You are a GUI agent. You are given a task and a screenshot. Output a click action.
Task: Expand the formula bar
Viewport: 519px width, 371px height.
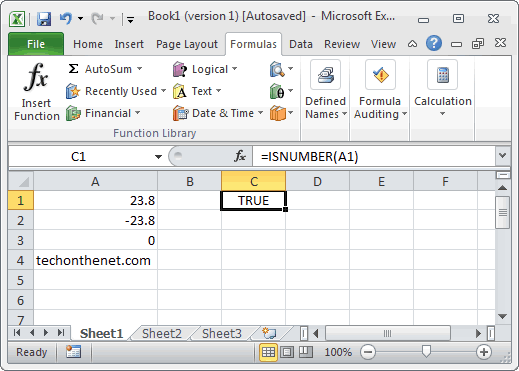pyautogui.click(x=502, y=156)
